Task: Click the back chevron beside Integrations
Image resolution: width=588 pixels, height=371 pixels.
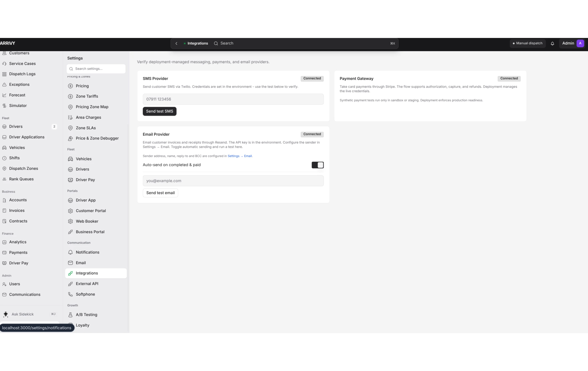Action: [x=176, y=43]
